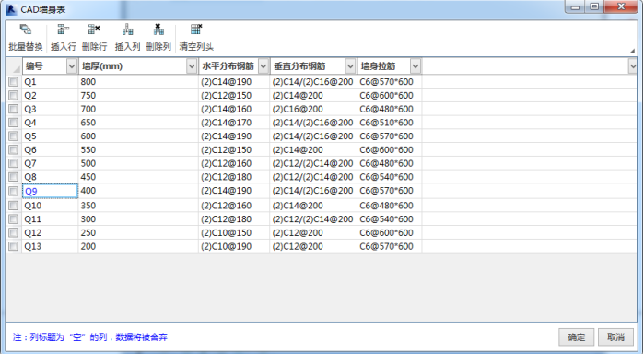
Task: Tick the checkbox for row Q10
Action: (14, 206)
